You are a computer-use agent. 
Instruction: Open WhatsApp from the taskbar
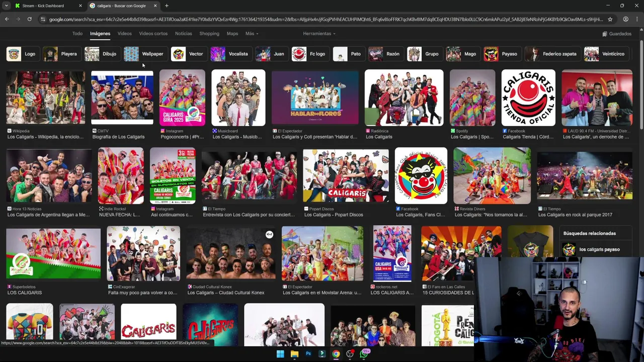[364, 353]
